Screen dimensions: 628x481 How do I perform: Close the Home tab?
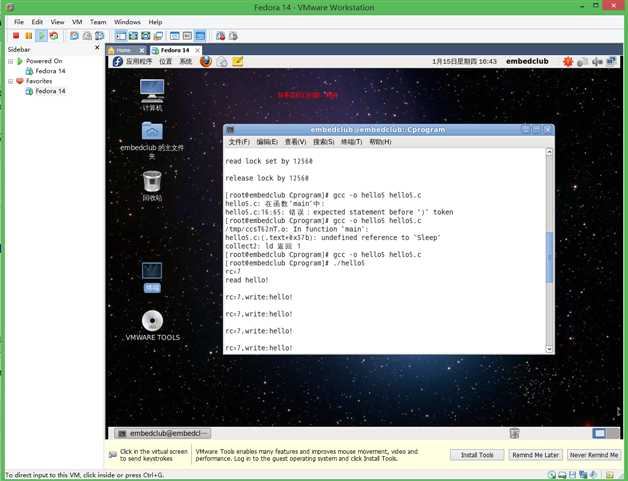(141, 50)
